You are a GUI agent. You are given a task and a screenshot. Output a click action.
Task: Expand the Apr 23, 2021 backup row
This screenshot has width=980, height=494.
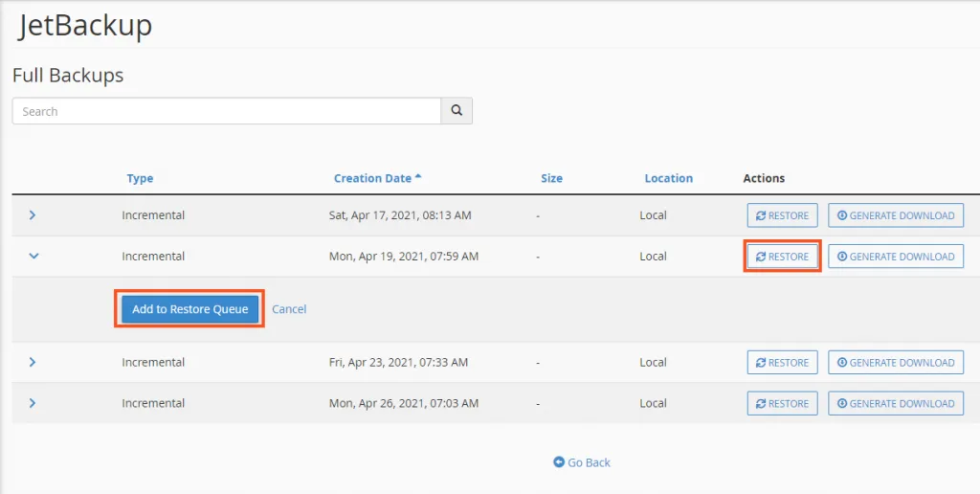(33, 363)
